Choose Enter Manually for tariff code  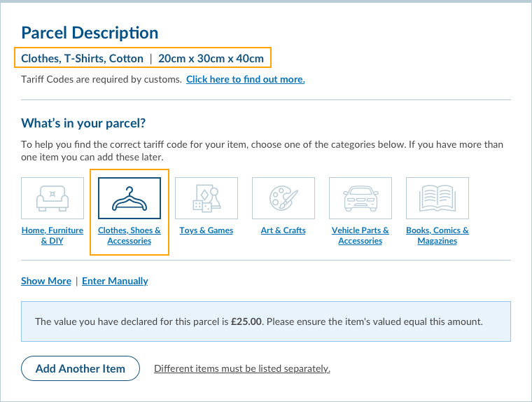pos(115,281)
